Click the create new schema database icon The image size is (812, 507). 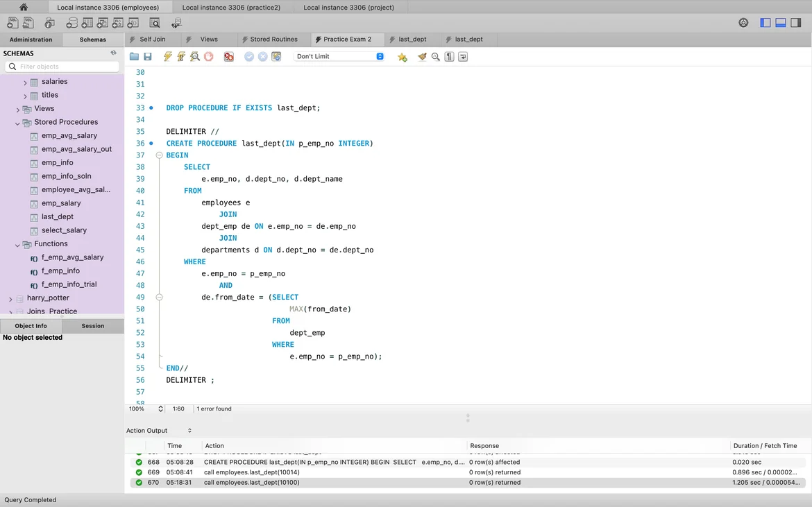click(71, 23)
